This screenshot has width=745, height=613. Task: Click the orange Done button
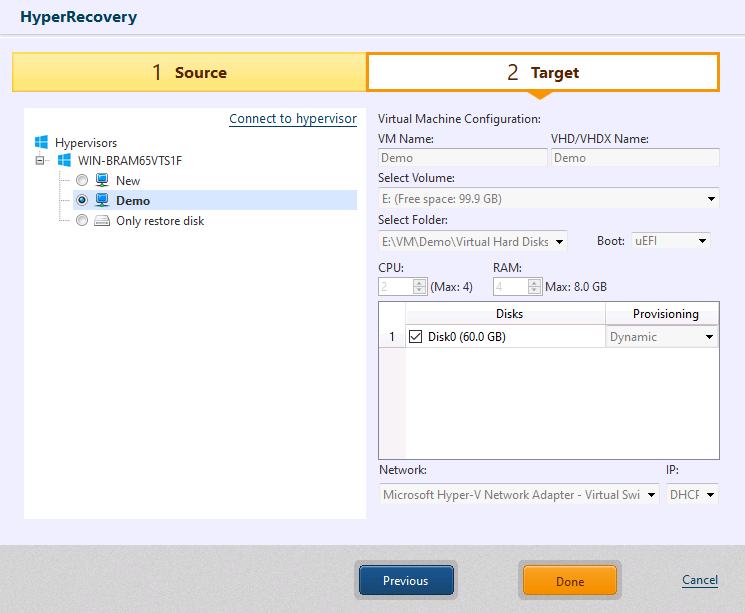(x=570, y=581)
